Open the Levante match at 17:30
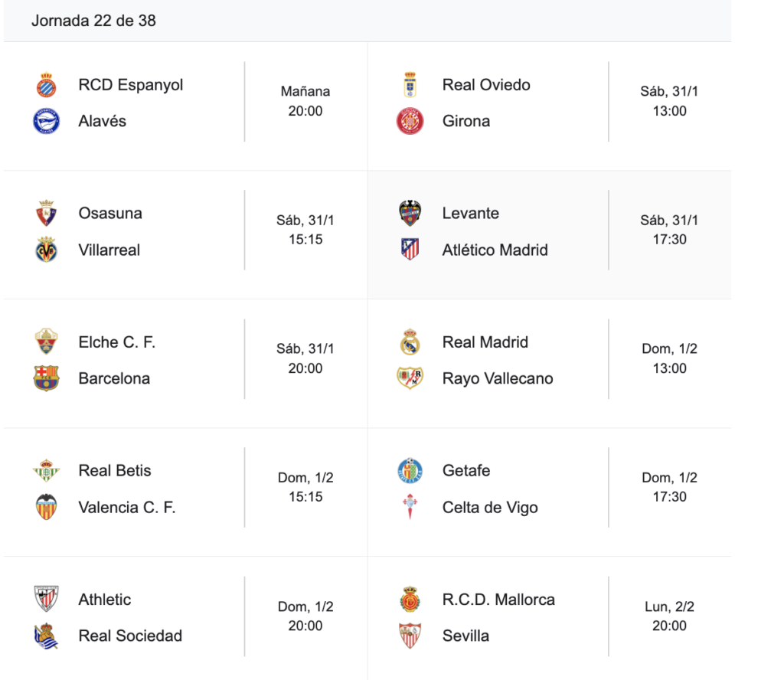This screenshot has height=680, width=784. coord(669,230)
